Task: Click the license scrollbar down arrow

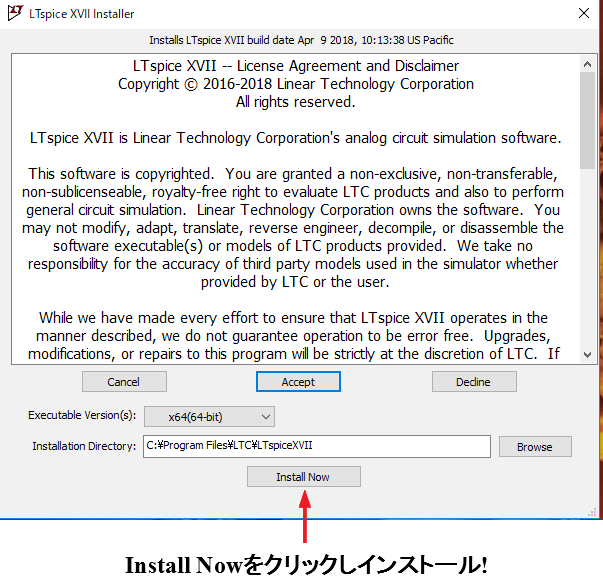Action: (587, 355)
